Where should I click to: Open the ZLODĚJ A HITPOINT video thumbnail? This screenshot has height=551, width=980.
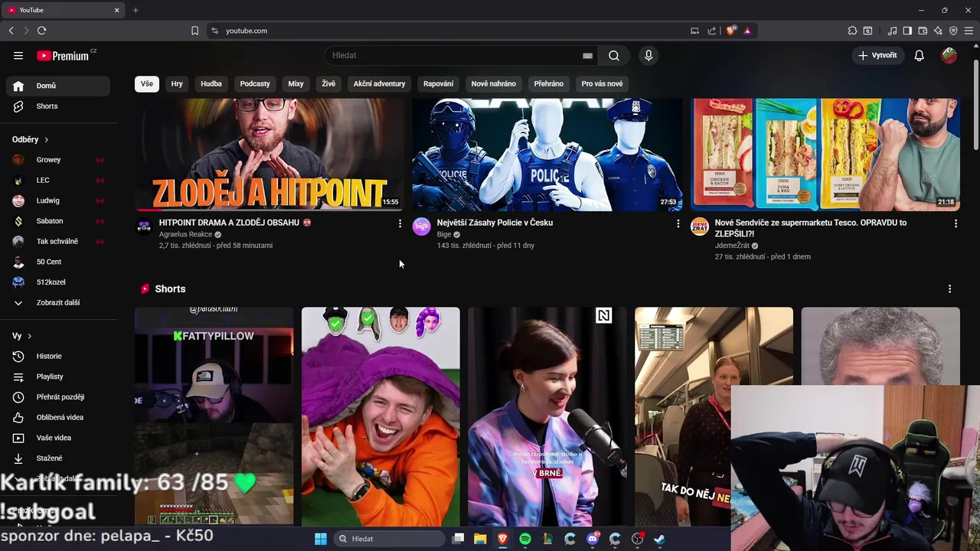269,154
